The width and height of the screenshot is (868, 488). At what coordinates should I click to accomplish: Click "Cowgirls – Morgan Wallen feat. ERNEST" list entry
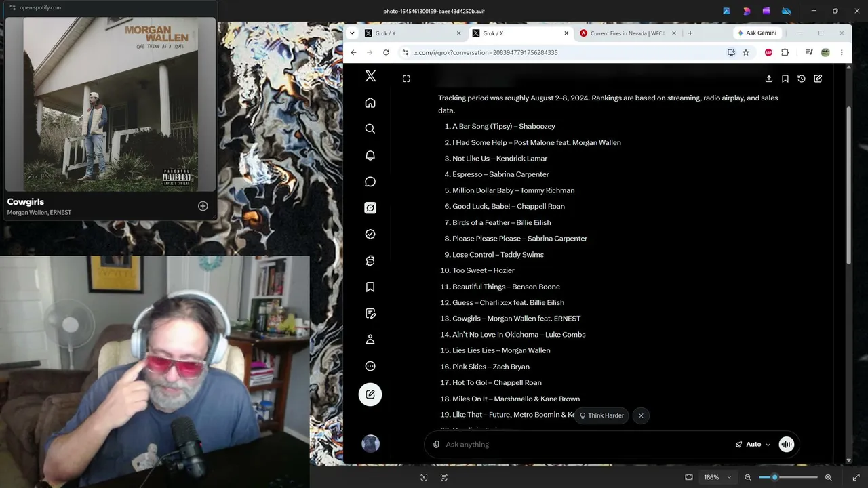(x=517, y=319)
